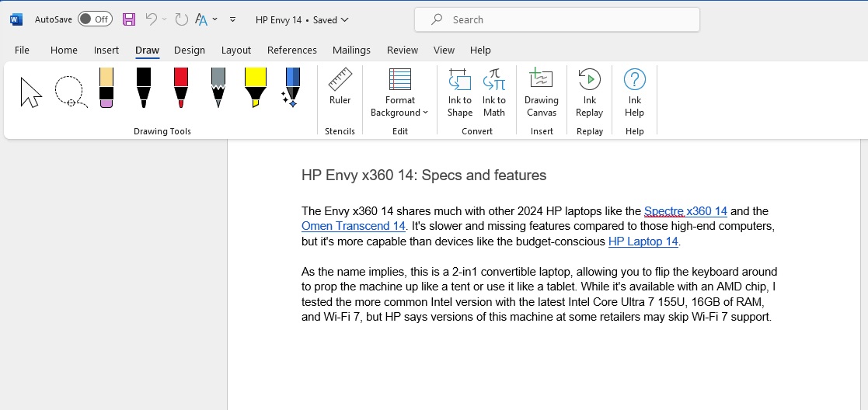Open Customize Quick Access Toolbar menu
The image size is (868, 410).
[233, 19]
